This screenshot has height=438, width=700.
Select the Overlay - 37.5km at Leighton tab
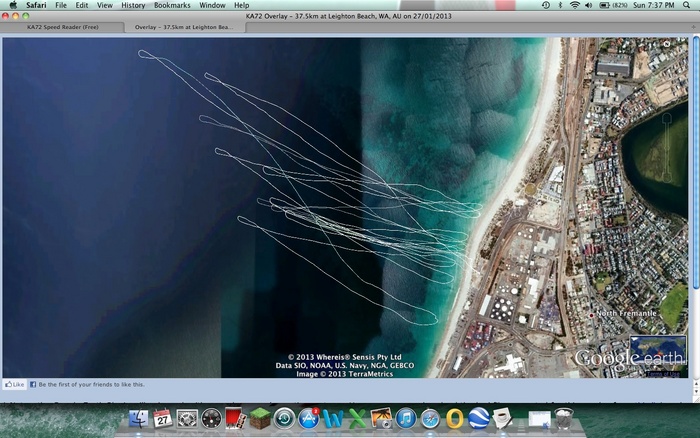(x=183, y=27)
